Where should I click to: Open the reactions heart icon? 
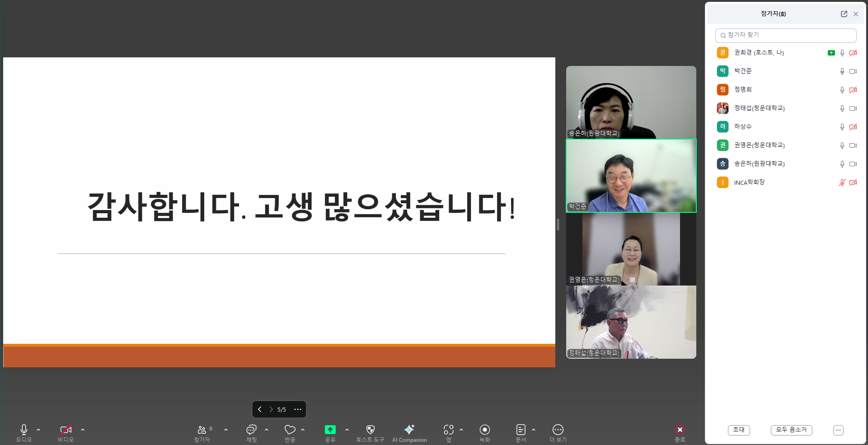[x=290, y=430]
